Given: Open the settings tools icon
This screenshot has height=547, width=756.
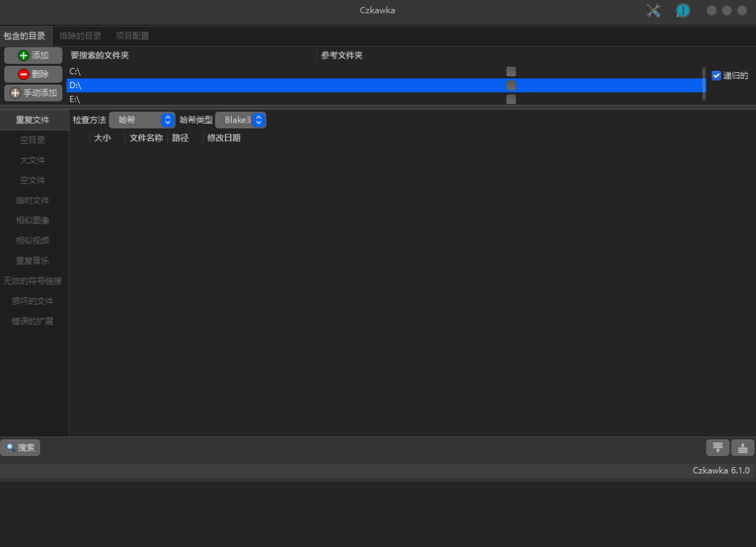Looking at the screenshot, I should (x=653, y=11).
